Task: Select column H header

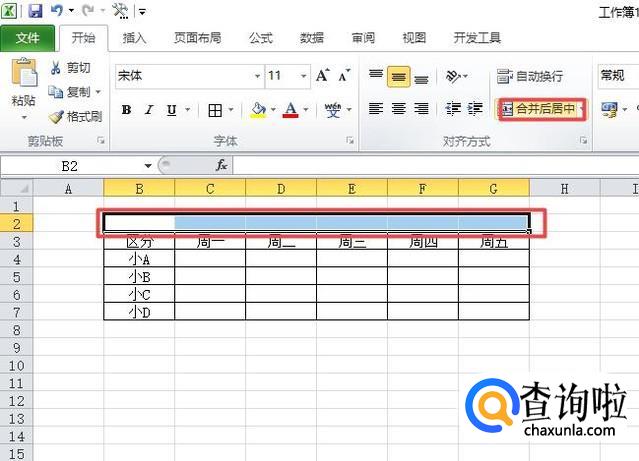Action: (564, 189)
